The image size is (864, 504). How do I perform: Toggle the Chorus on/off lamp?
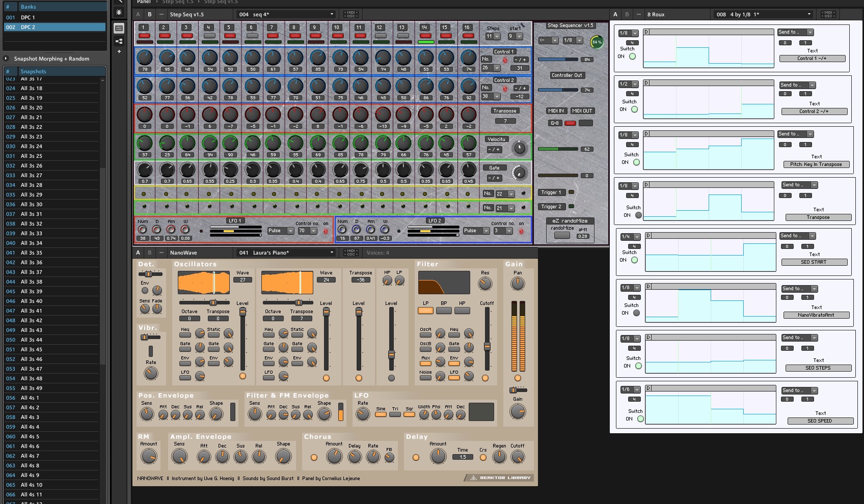(x=314, y=458)
